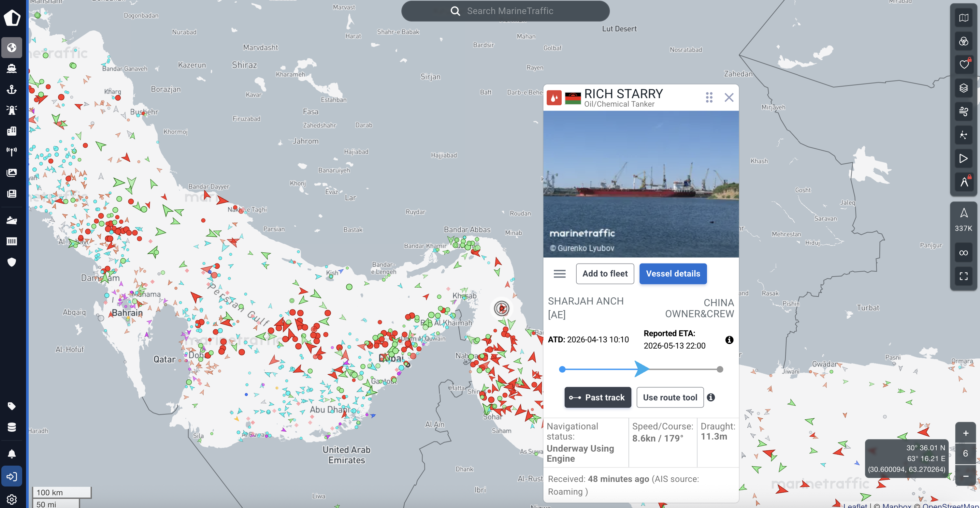
Task: Click the voyage progress arrow marker
Action: [x=642, y=369]
